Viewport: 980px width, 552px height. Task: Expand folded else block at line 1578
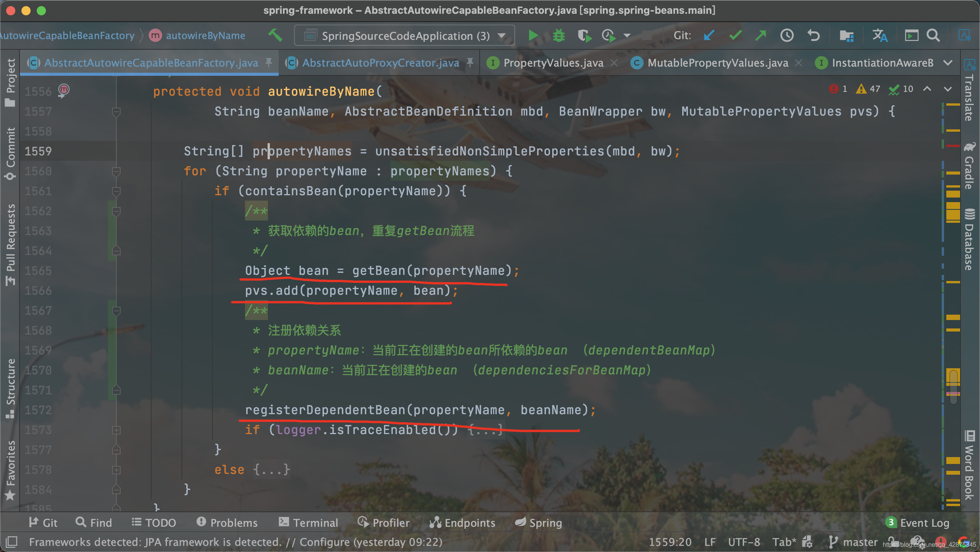pyautogui.click(x=271, y=470)
